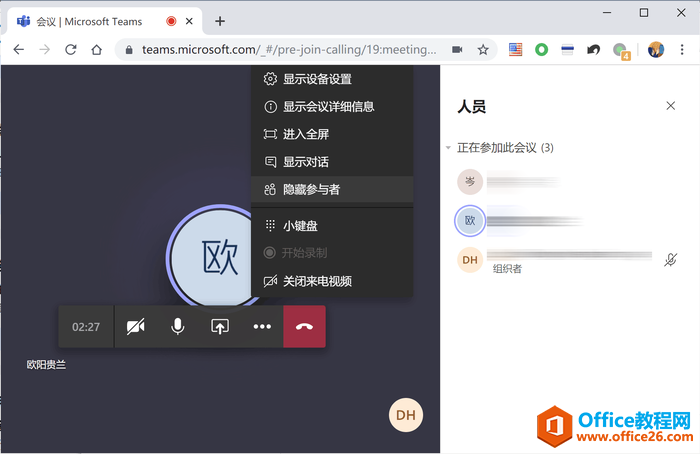
Task: Click the 欧阳贵兰 name label
Action: [46, 365]
